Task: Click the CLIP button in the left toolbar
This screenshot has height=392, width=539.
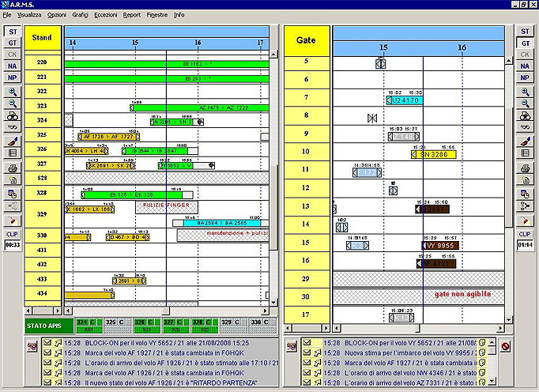Action: (13, 234)
